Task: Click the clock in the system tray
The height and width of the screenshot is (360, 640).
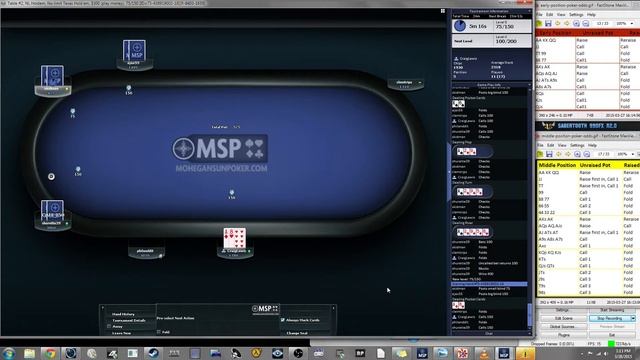Action: pyautogui.click(x=623, y=353)
